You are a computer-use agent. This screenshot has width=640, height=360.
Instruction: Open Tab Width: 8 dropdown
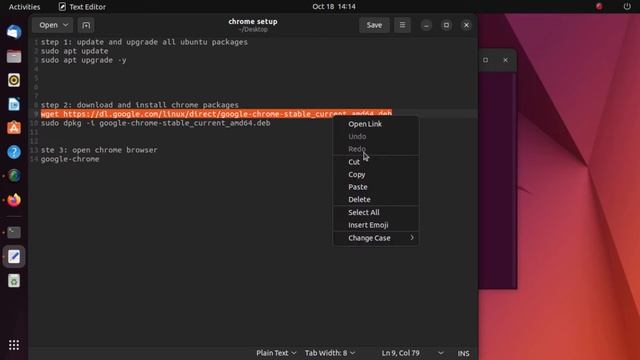click(330, 353)
